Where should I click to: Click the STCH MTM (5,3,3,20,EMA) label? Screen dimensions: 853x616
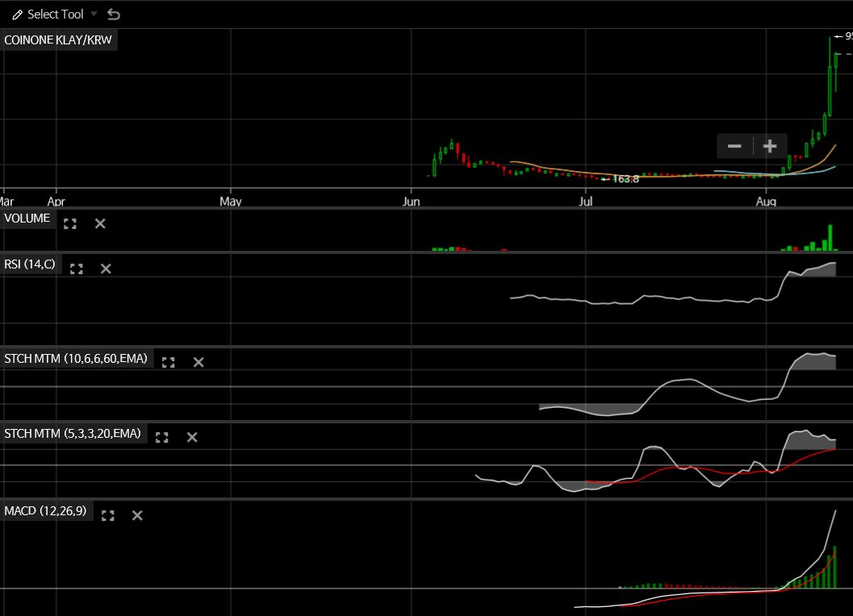pos(73,434)
